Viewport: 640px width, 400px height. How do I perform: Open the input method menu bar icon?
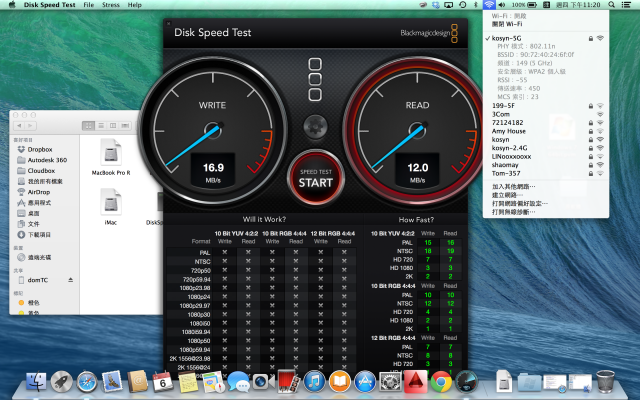click(547, 5)
